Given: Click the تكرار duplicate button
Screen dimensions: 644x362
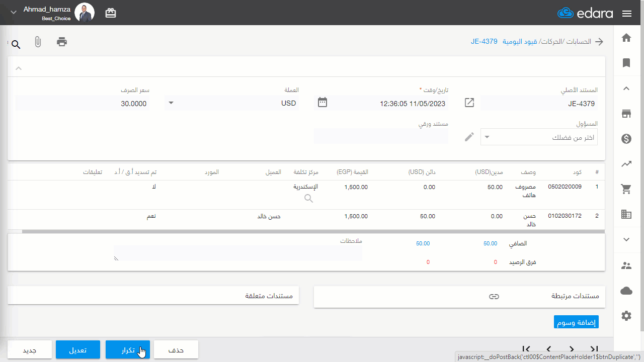Looking at the screenshot, I should (x=128, y=350).
